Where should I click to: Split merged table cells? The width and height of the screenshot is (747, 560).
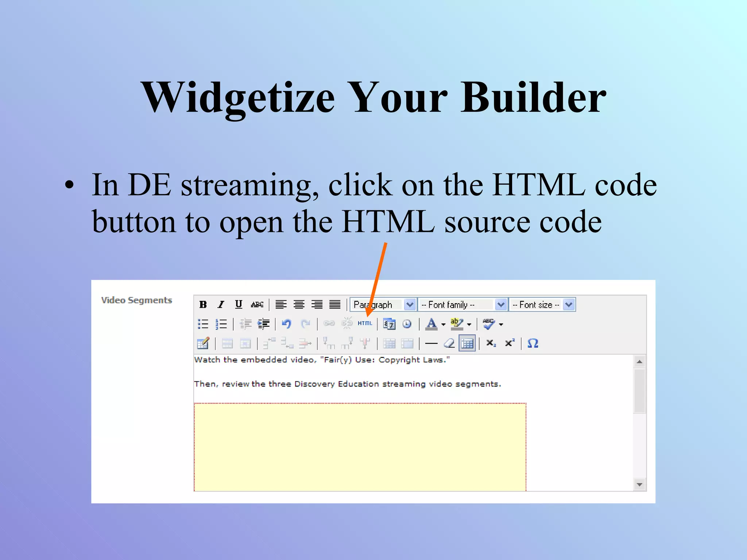point(389,343)
